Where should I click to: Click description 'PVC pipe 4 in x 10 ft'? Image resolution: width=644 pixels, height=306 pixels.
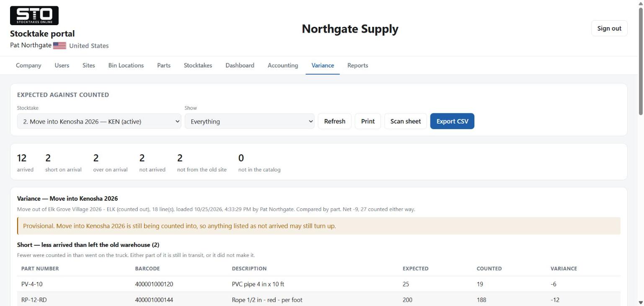tap(258, 284)
